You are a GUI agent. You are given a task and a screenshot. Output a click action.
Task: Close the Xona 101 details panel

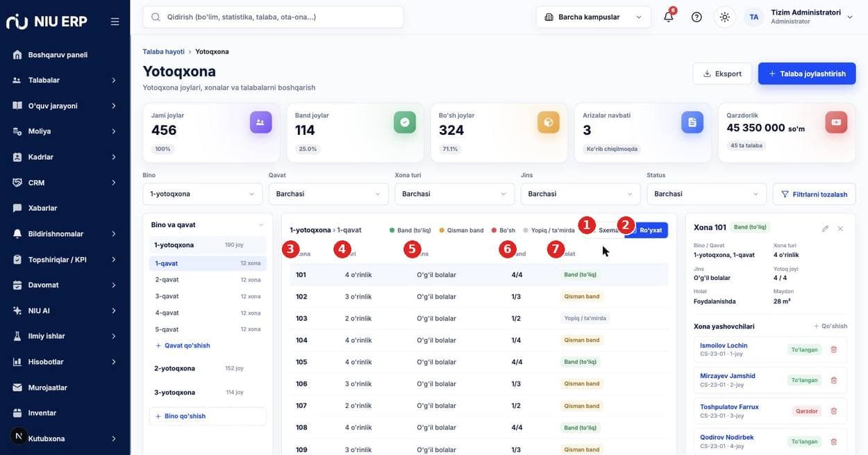click(x=840, y=228)
